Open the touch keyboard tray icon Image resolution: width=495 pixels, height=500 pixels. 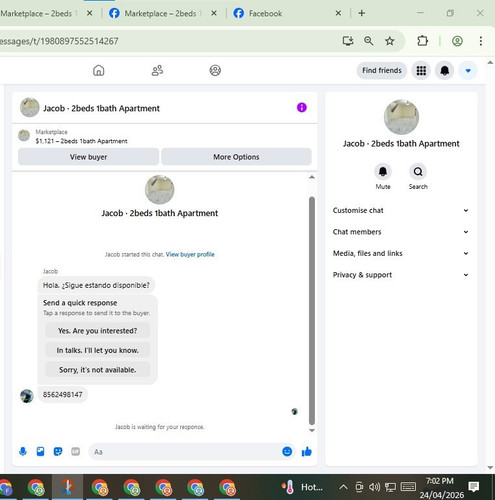408,487
